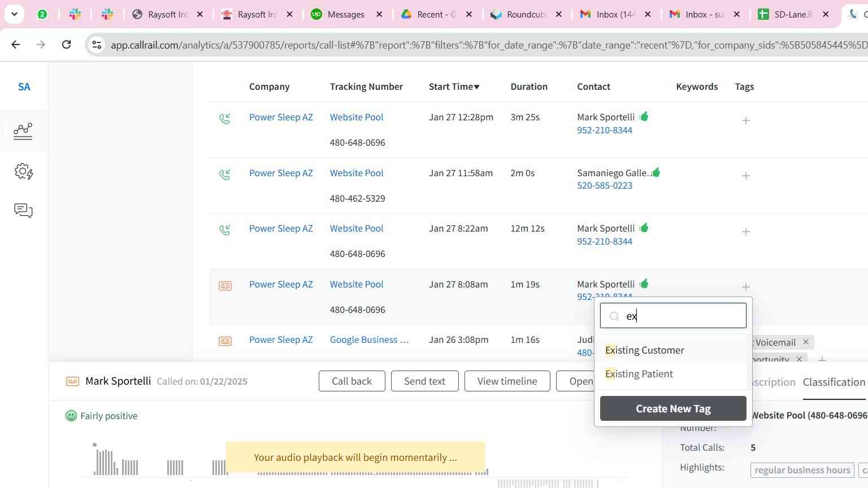Click the Fairly positive sentiment smiley

(71, 416)
